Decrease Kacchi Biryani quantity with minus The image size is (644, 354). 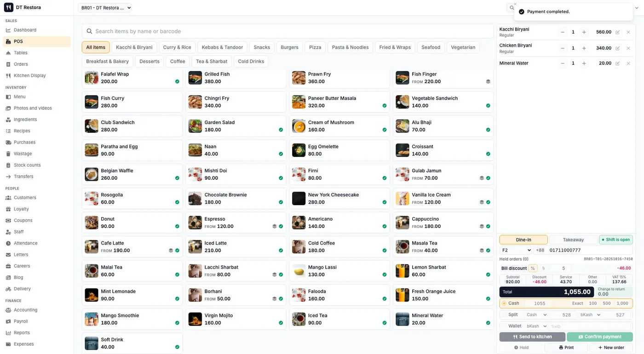[562, 32]
